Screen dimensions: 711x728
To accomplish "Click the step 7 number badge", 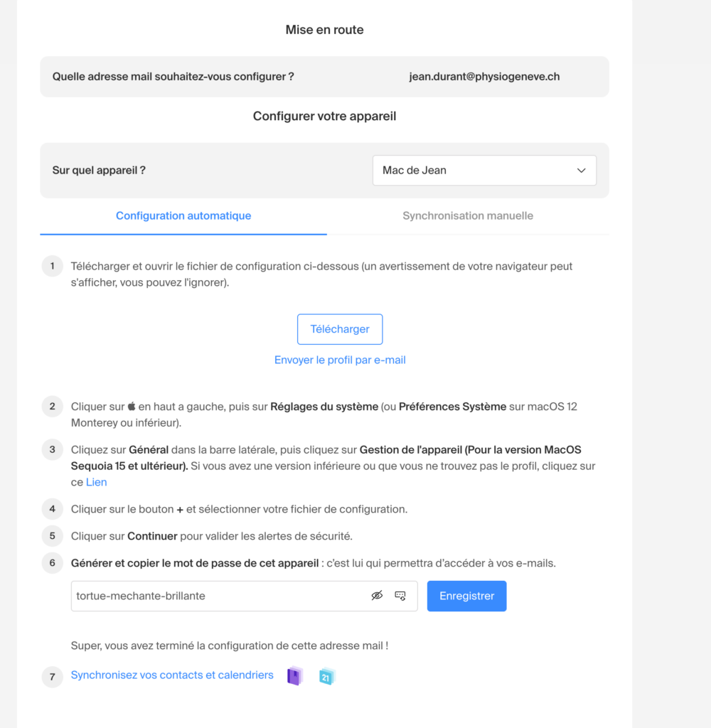I will click(53, 677).
